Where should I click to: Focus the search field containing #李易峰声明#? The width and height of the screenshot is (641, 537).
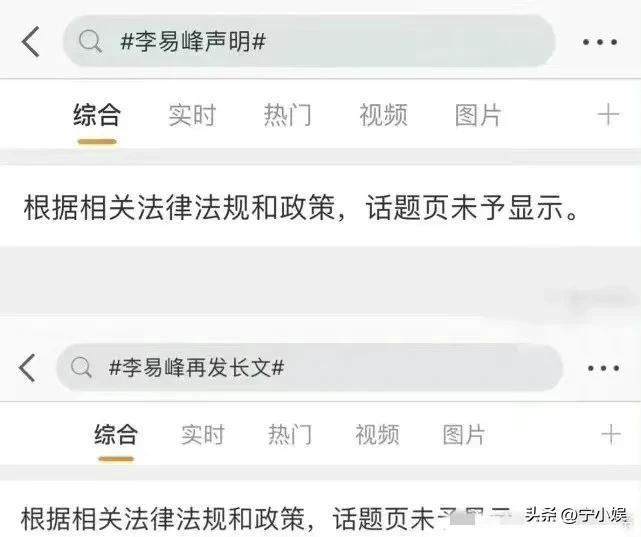pos(309,41)
